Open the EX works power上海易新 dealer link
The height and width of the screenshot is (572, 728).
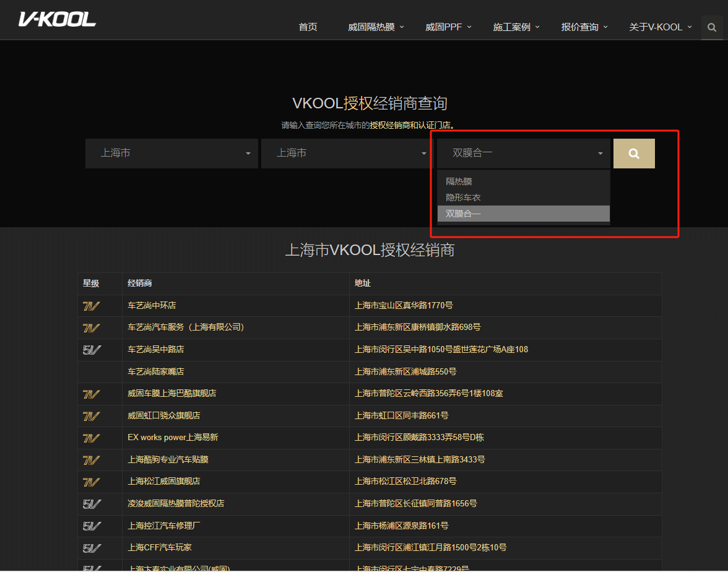[x=173, y=438]
